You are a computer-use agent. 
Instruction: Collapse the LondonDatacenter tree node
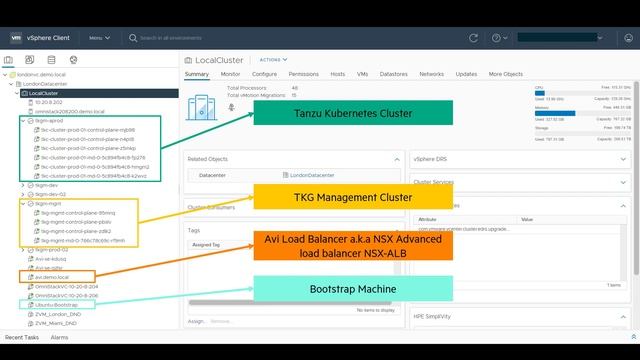point(11,84)
